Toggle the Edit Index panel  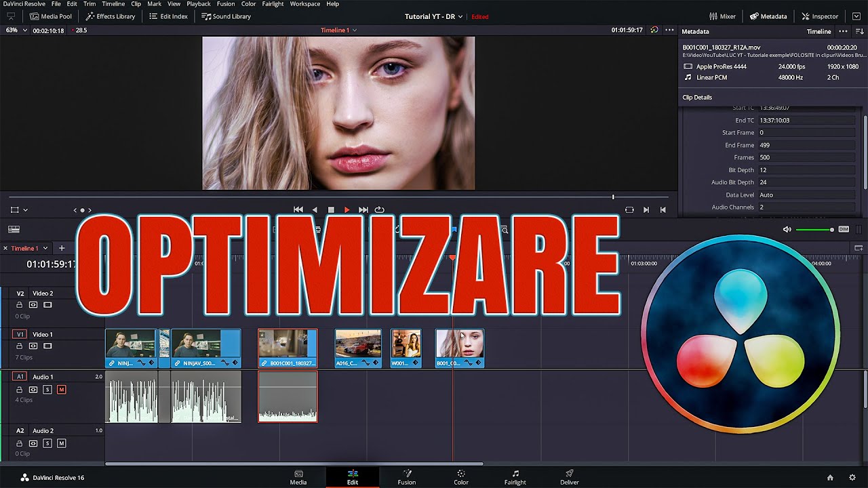coord(168,16)
